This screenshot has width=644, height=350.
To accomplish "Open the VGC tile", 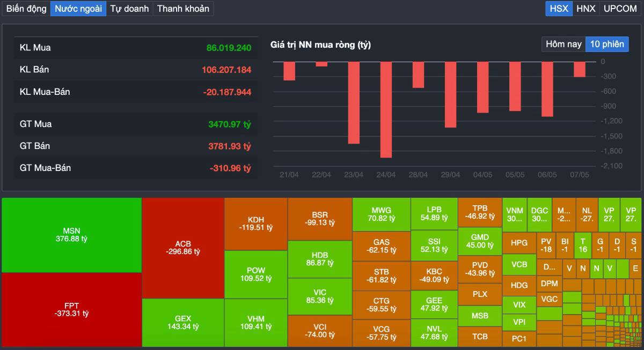I will coord(549,299).
